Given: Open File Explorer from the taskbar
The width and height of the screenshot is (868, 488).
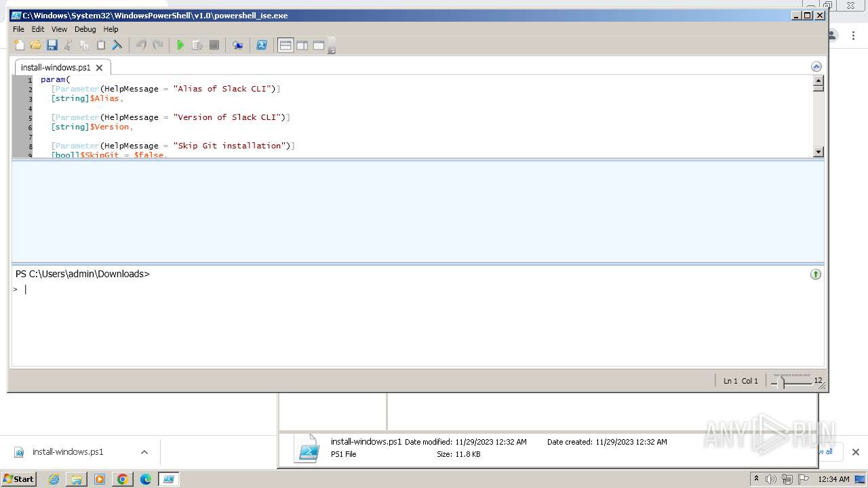Looking at the screenshot, I should click(77, 479).
